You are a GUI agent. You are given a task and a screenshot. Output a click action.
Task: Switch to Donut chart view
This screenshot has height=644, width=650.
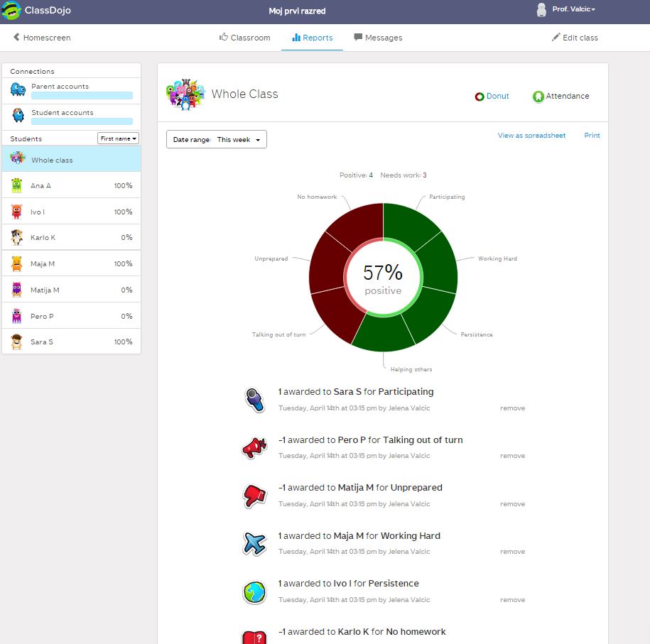click(492, 96)
